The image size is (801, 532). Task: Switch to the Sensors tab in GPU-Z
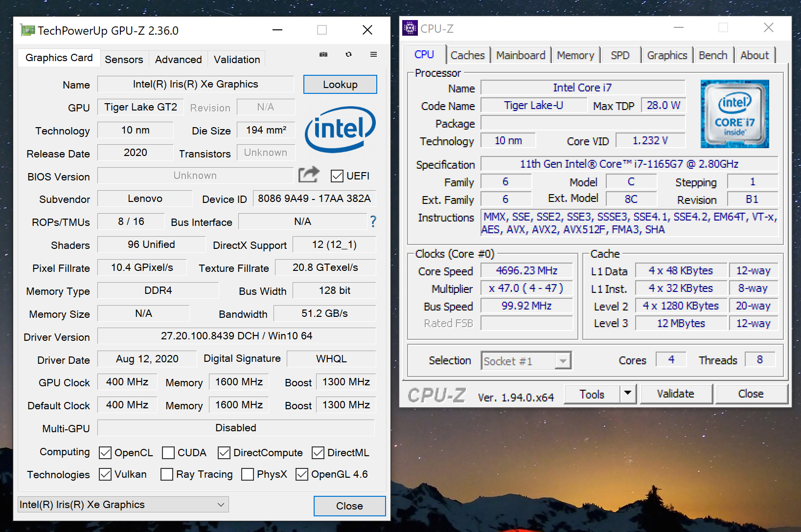pyautogui.click(x=124, y=60)
